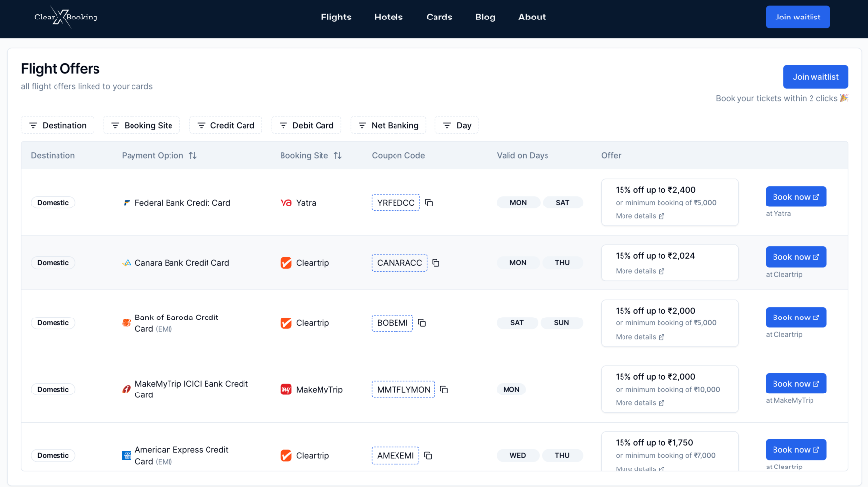Open the Credit Card filter
Viewport: 868px width, 487px height.
click(226, 125)
